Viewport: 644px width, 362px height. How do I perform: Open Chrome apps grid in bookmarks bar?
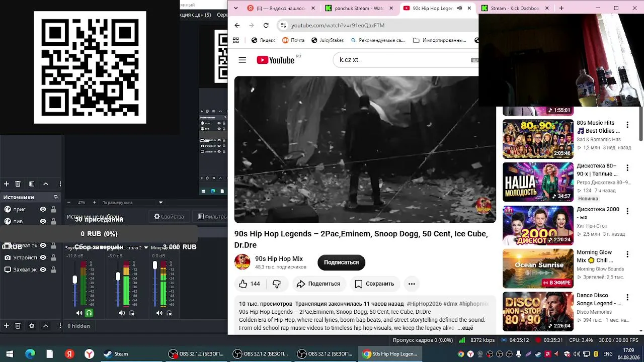(235, 40)
